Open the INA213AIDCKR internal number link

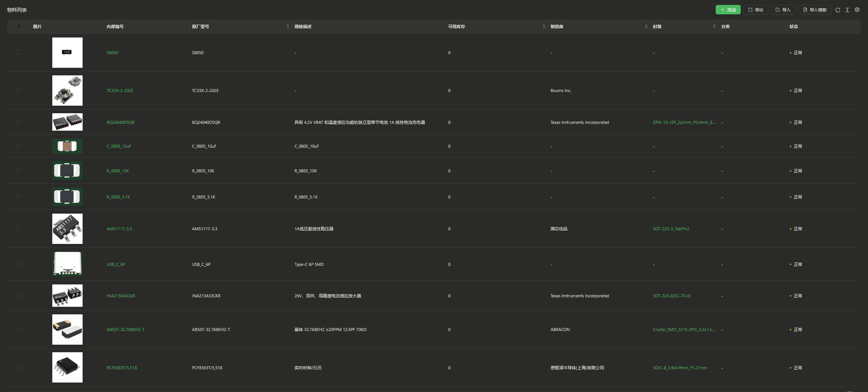121,296
